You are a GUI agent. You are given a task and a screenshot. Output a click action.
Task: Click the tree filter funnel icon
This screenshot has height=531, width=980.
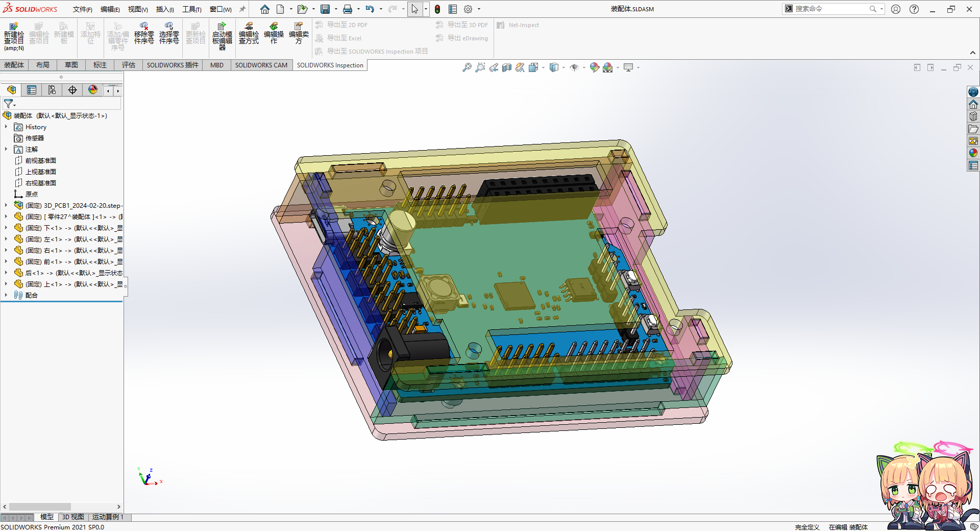[9, 104]
